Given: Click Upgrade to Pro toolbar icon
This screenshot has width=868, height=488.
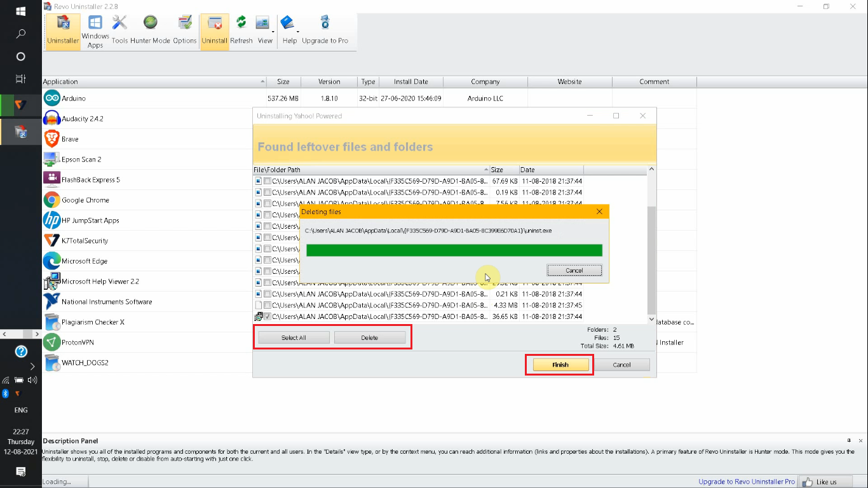Looking at the screenshot, I should tap(324, 31).
